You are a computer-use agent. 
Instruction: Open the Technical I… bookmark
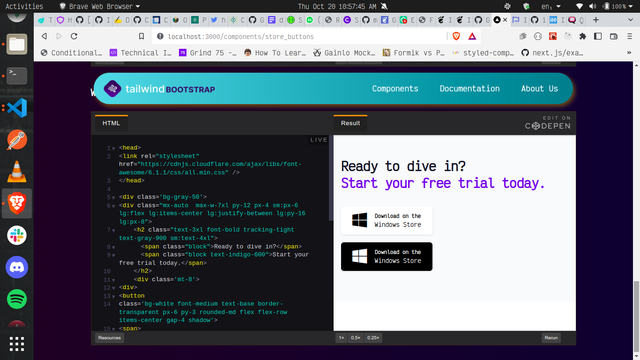(141, 53)
